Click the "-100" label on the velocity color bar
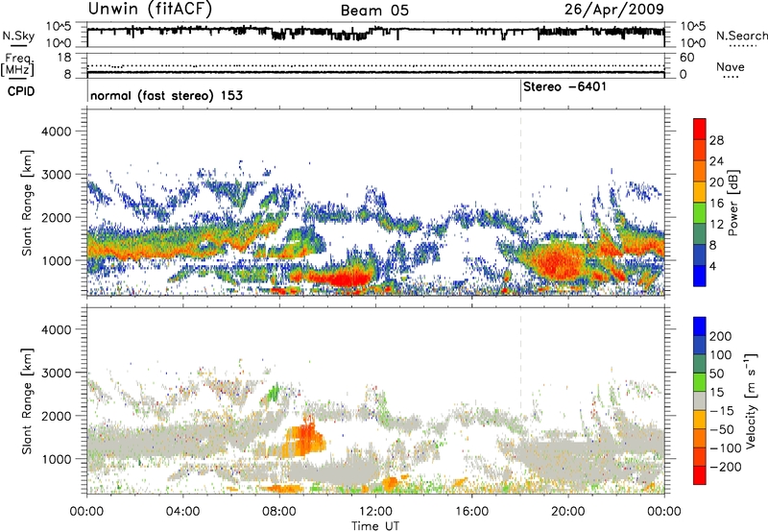768x532 pixels. coord(725,448)
